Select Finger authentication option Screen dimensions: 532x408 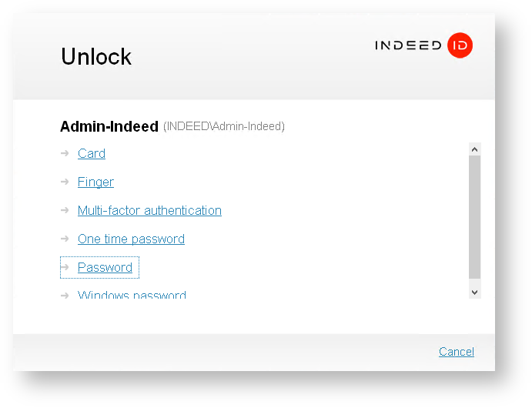pyautogui.click(x=95, y=182)
